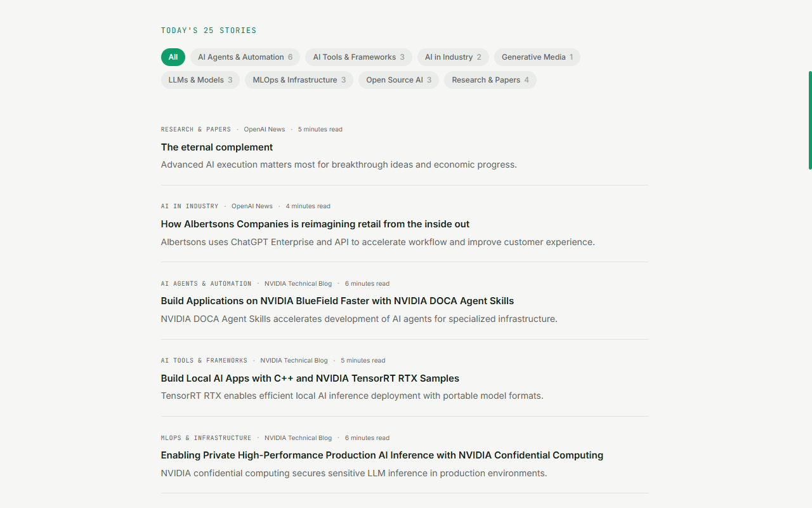Click 'OpenAI News' source on Albertsons story
This screenshot has width=812, height=508.
tap(252, 206)
